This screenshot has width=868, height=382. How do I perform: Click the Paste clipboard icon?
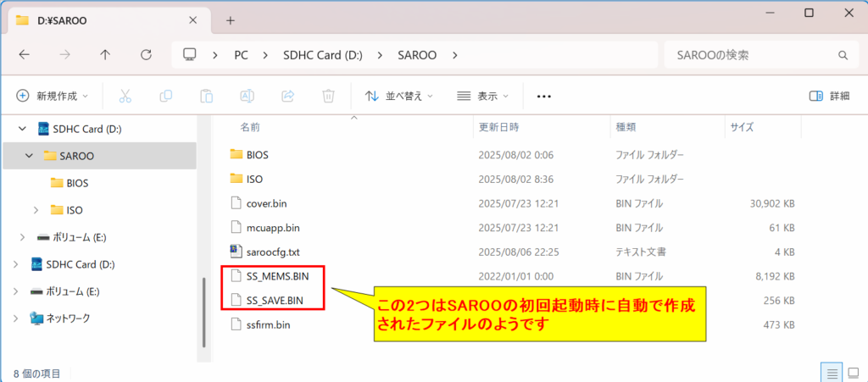click(x=206, y=96)
